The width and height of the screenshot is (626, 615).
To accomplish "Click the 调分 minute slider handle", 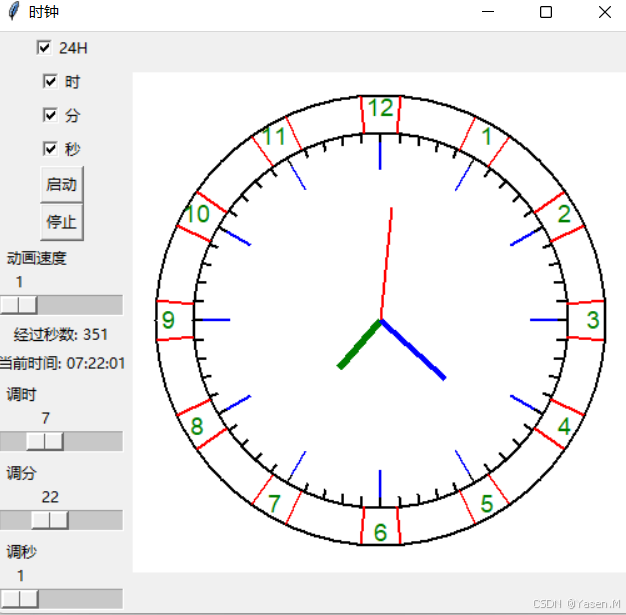I will pyautogui.click(x=50, y=520).
